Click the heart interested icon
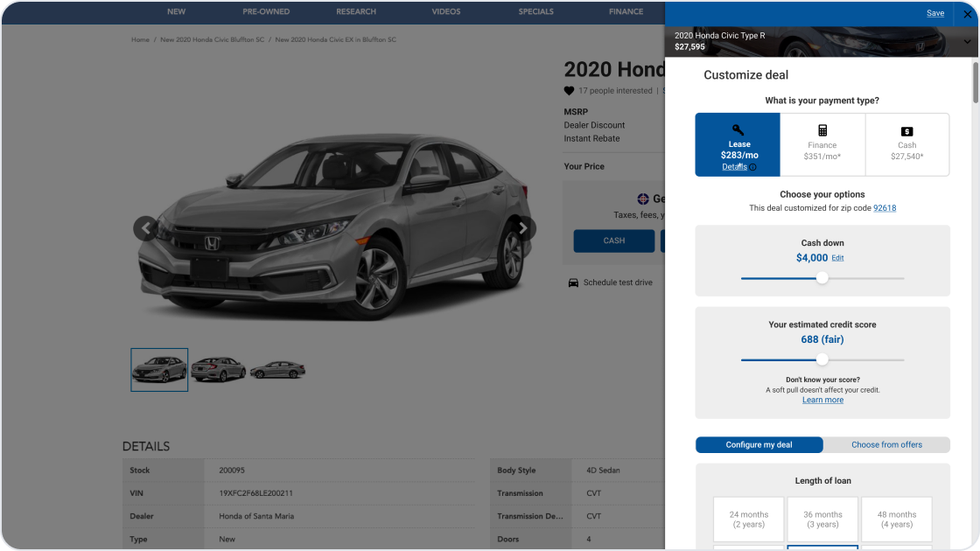 click(x=569, y=91)
